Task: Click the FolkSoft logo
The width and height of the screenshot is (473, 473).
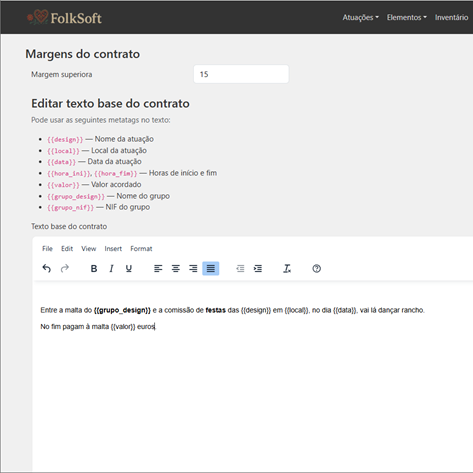Action: pos(64,17)
